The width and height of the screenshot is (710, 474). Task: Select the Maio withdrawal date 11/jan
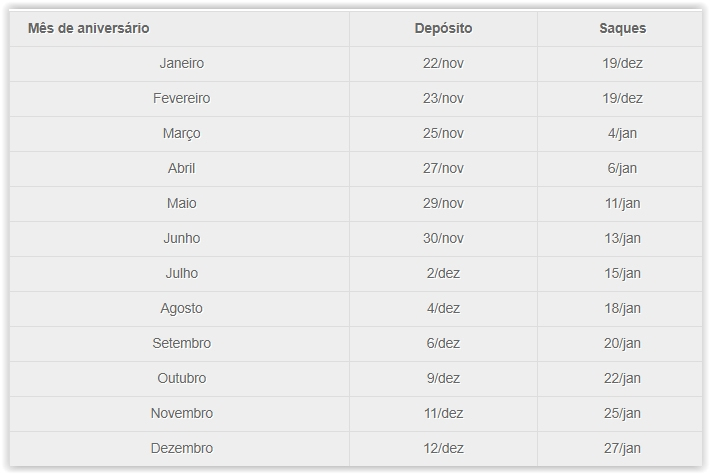623,203
